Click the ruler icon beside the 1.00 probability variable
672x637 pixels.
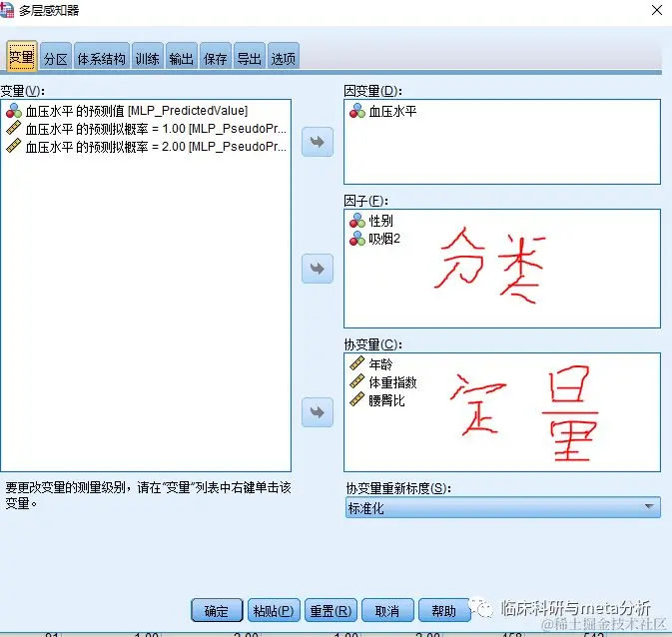coord(14,128)
